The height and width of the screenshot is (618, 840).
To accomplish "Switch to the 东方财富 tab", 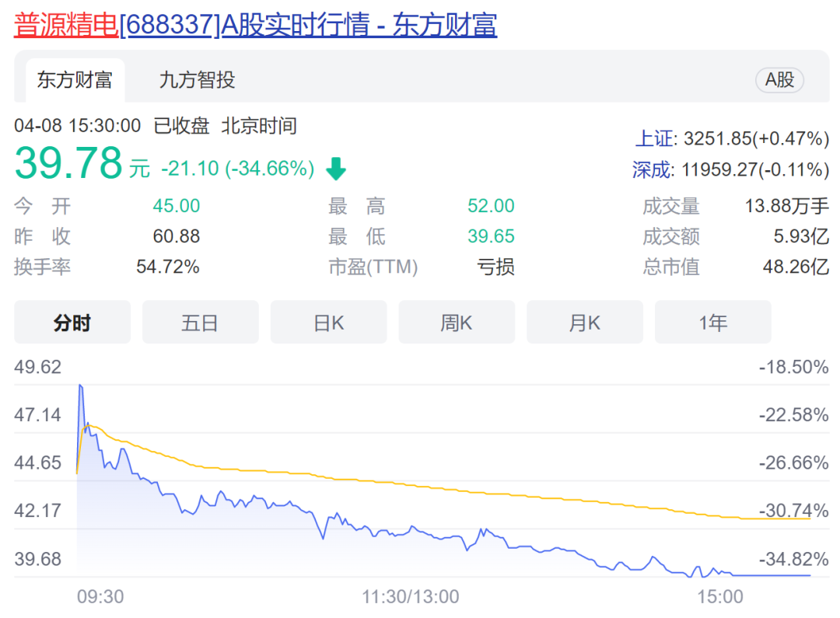I will click(75, 80).
